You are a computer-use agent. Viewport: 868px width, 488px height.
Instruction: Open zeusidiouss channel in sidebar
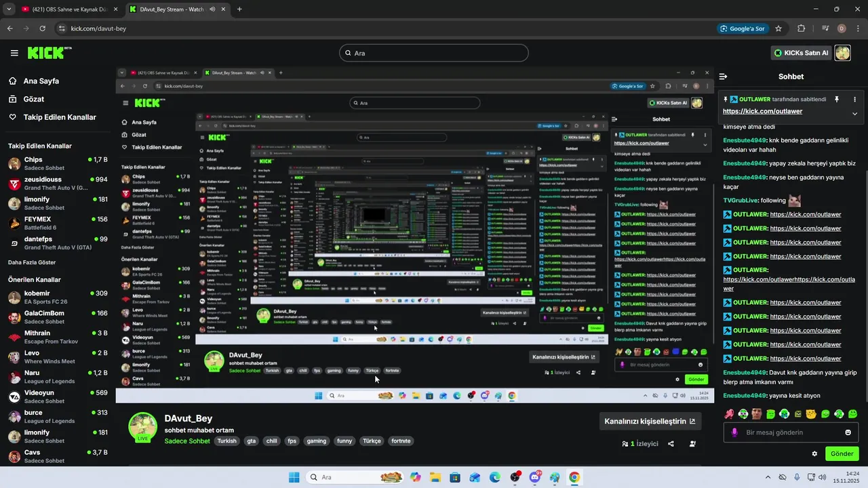58,184
